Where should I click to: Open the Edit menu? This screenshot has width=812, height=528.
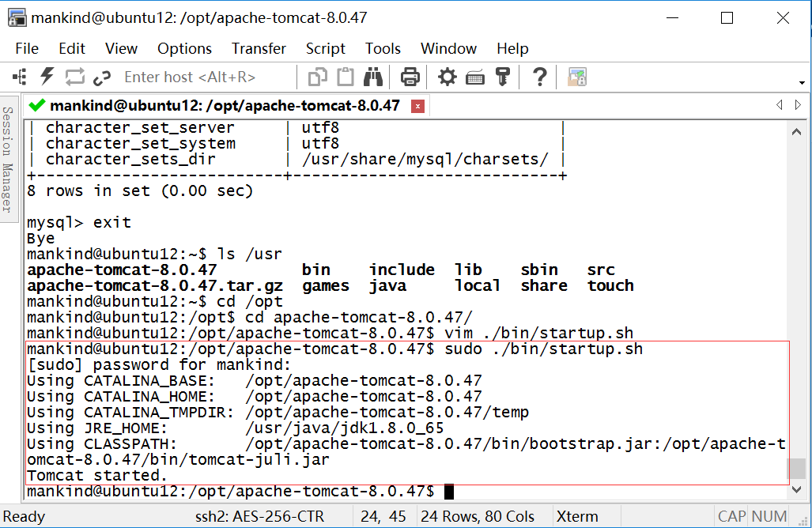71,49
